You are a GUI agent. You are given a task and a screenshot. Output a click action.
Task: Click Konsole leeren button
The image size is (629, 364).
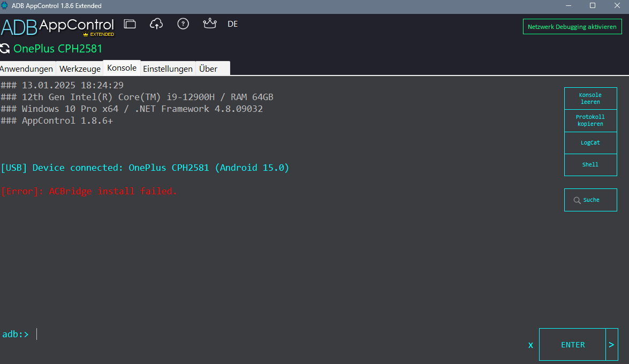pos(590,98)
